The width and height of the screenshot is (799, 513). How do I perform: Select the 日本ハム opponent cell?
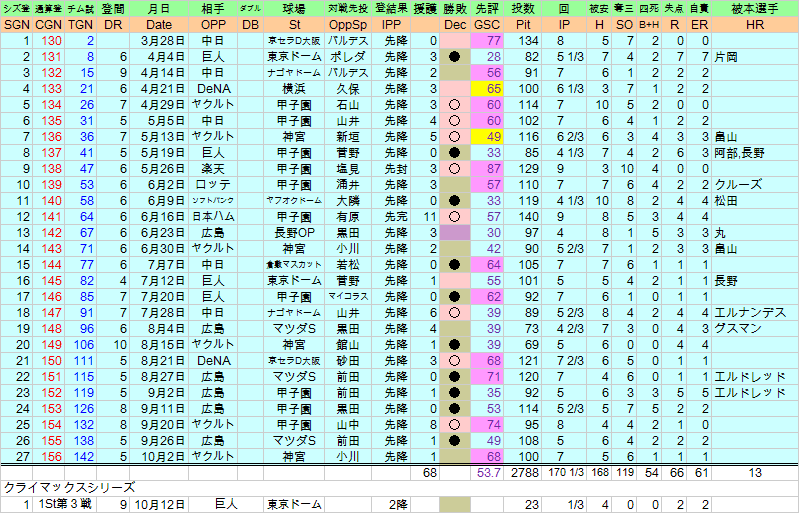coord(212,217)
